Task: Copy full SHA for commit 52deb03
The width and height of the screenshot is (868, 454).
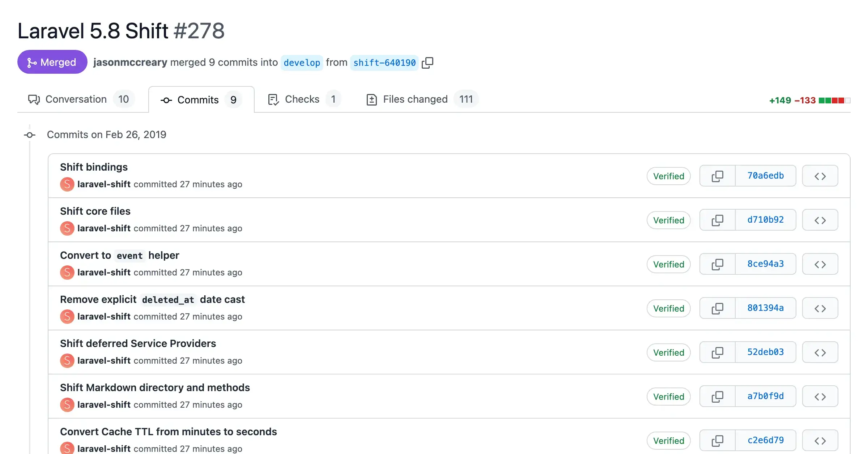Action: click(718, 352)
